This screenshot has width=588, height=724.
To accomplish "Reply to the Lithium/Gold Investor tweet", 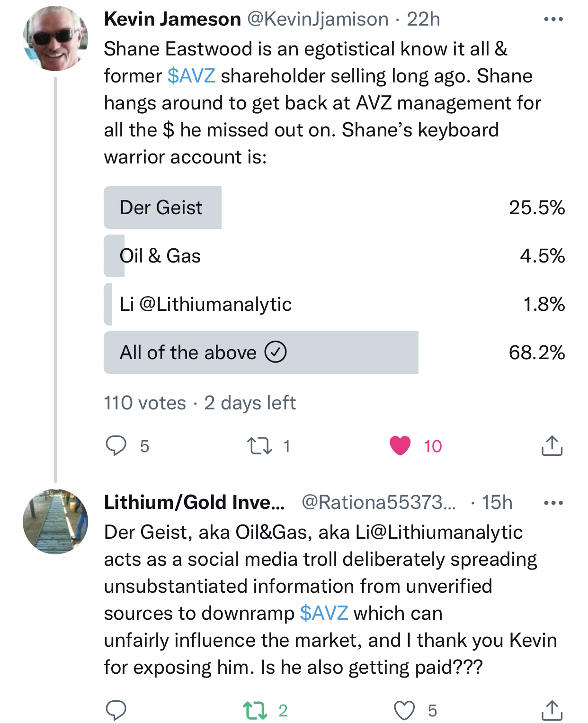I will (x=116, y=710).
